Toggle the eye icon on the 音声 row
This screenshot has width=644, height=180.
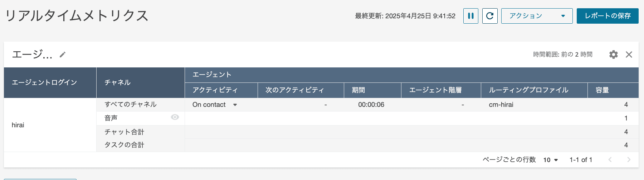(175, 117)
